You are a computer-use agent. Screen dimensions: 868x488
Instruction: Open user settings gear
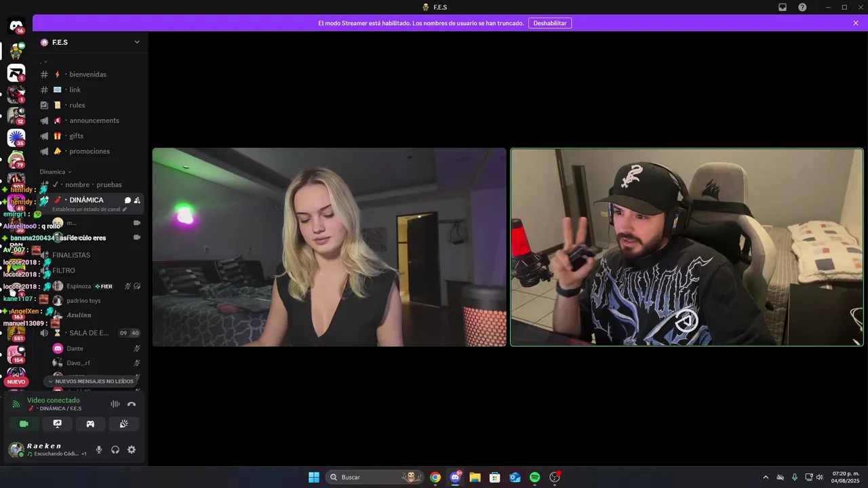(x=132, y=449)
